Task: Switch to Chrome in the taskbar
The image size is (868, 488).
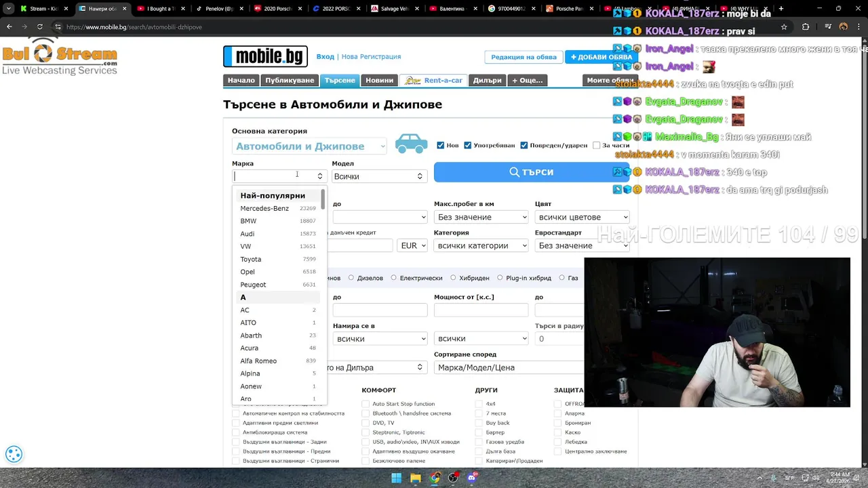Action: [435, 478]
